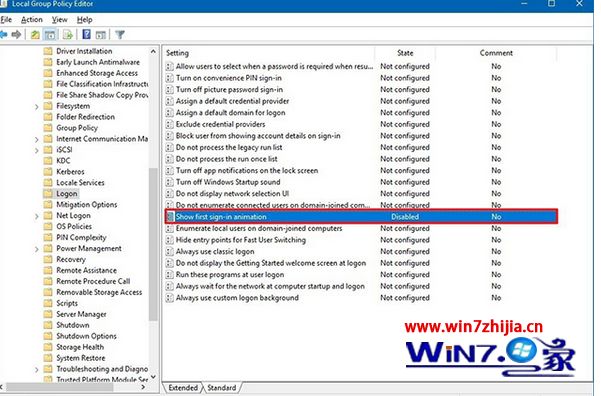
Task: Click policy icon beside Exclude credential providers
Action: (169, 124)
